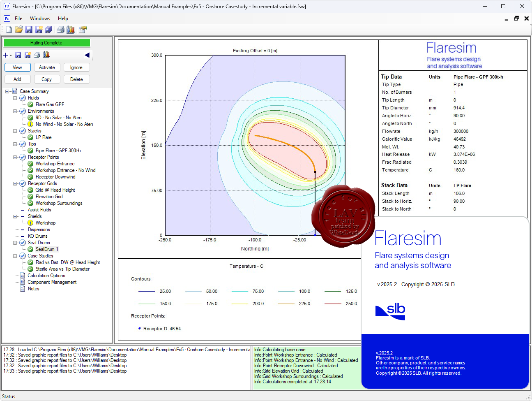Viewport: 532px width, 401px height.
Task: Select the KO Drums tree entry
Action: [x=38, y=236]
